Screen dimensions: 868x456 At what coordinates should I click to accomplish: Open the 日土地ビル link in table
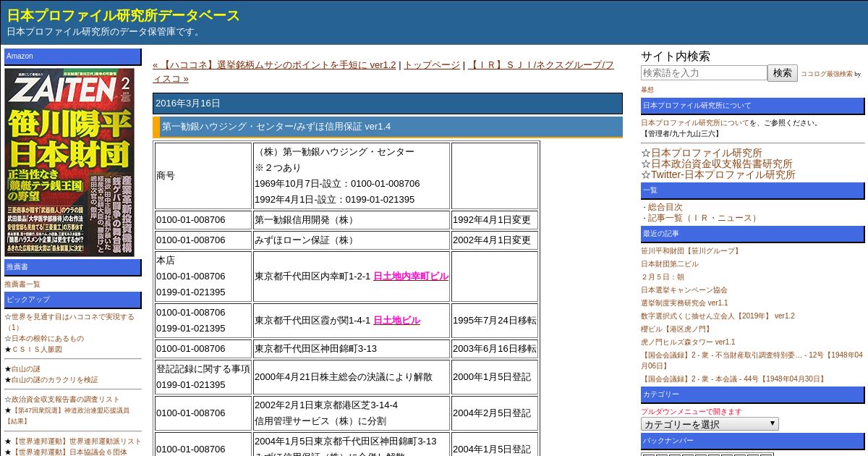[396, 320]
